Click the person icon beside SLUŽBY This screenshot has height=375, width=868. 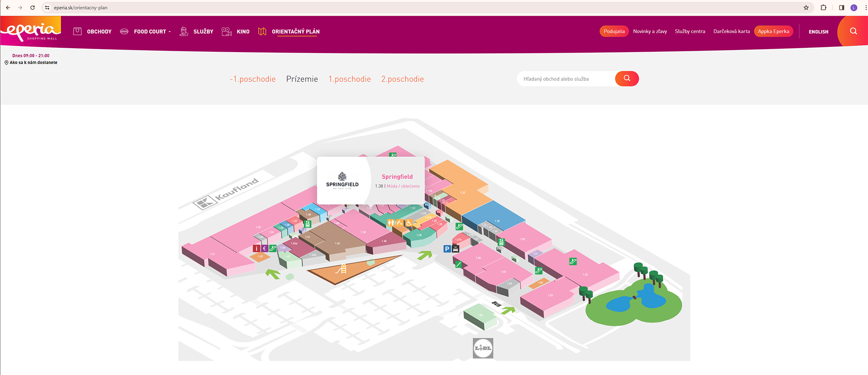(x=184, y=31)
